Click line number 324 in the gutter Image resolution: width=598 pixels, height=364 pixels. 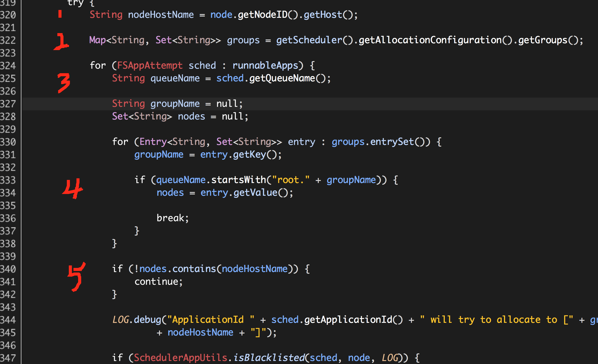point(8,66)
